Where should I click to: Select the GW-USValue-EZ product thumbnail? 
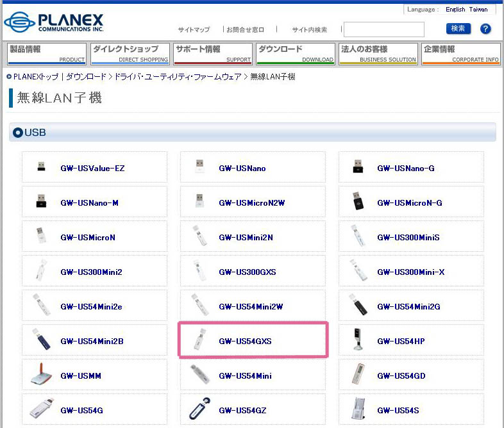[41, 167]
